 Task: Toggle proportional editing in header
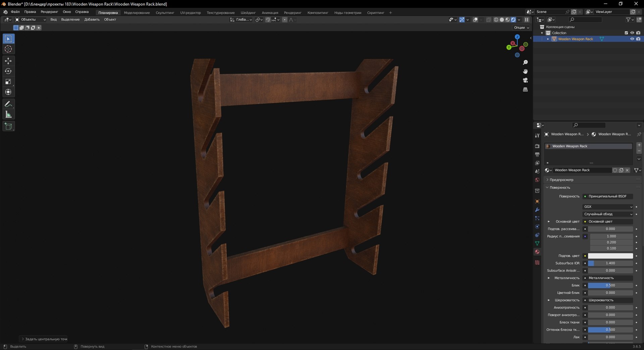click(284, 20)
